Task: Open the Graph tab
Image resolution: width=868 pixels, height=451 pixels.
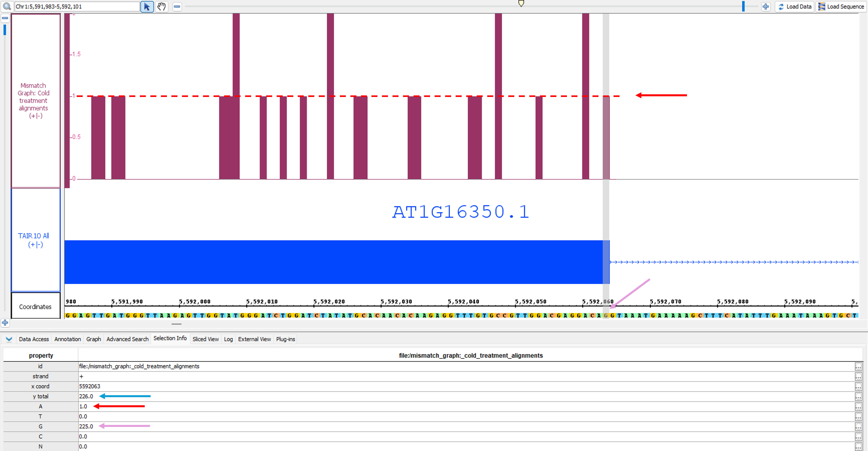Action: click(93, 339)
